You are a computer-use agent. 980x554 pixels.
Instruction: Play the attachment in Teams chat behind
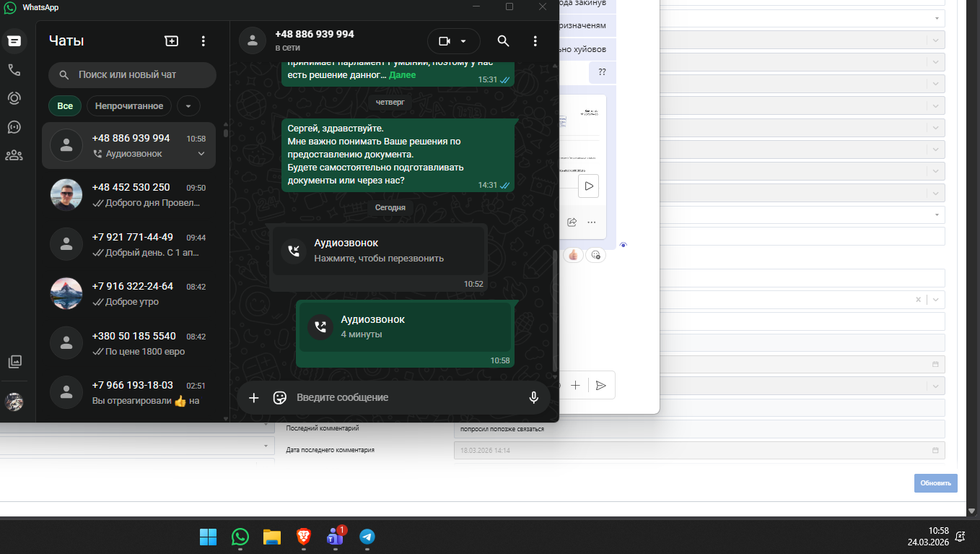pos(589,186)
